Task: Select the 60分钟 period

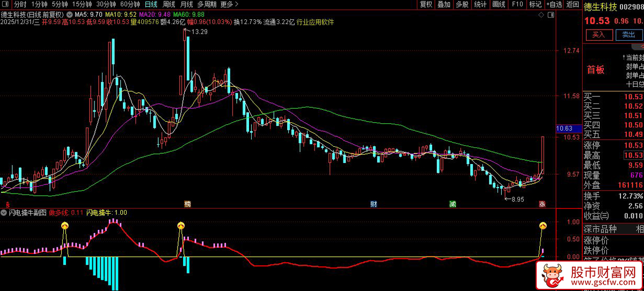Action: 130,4
